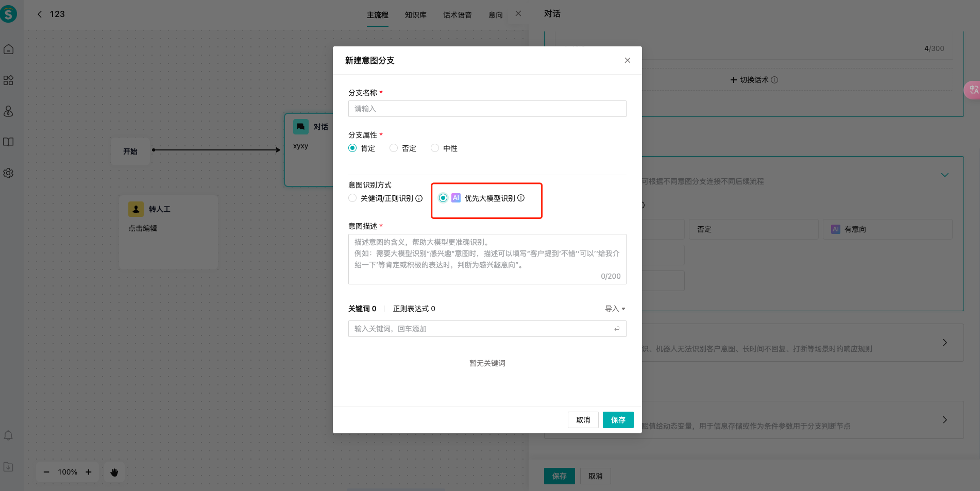Image resolution: width=980 pixels, height=491 pixels.
Task: Click the enter arrow icon in keyword field
Action: click(617, 329)
